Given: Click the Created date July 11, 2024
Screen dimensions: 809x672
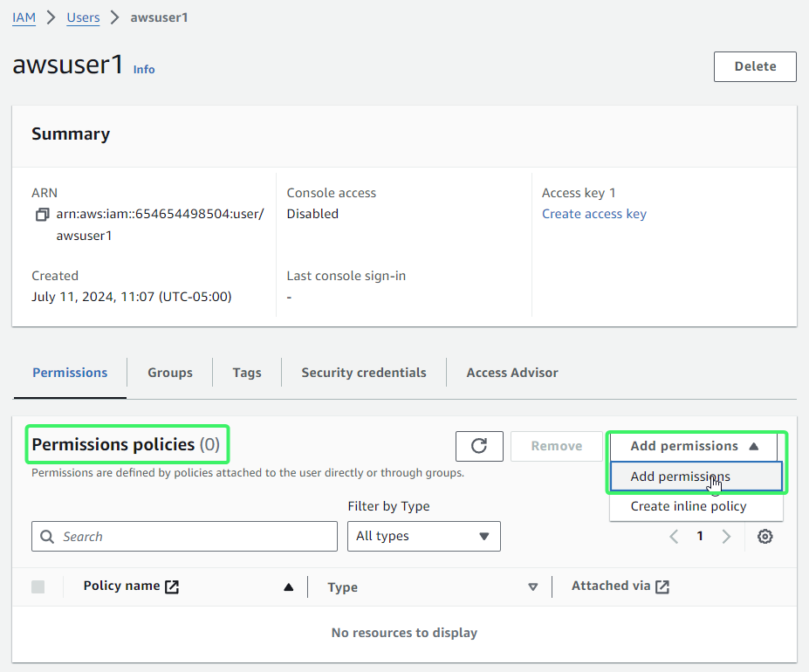Looking at the screenshot, I should [132, 297].
